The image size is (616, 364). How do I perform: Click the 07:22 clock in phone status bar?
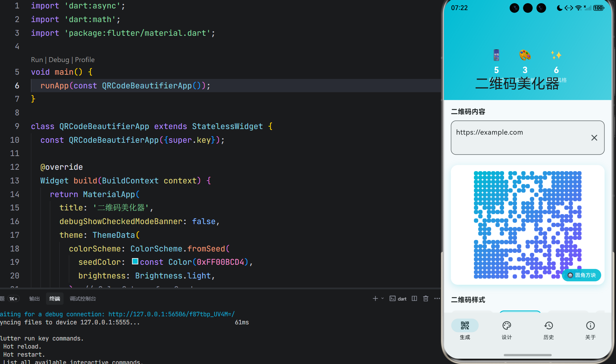coord(459,8)
